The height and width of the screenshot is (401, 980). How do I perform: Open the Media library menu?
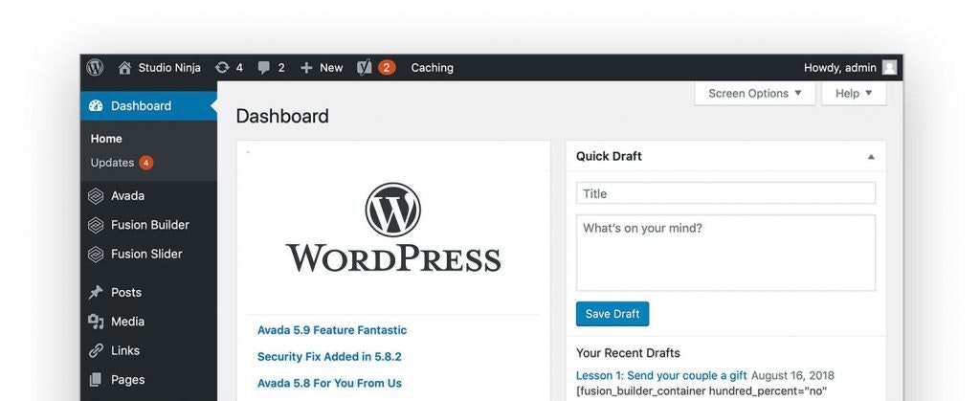[126, 322]
